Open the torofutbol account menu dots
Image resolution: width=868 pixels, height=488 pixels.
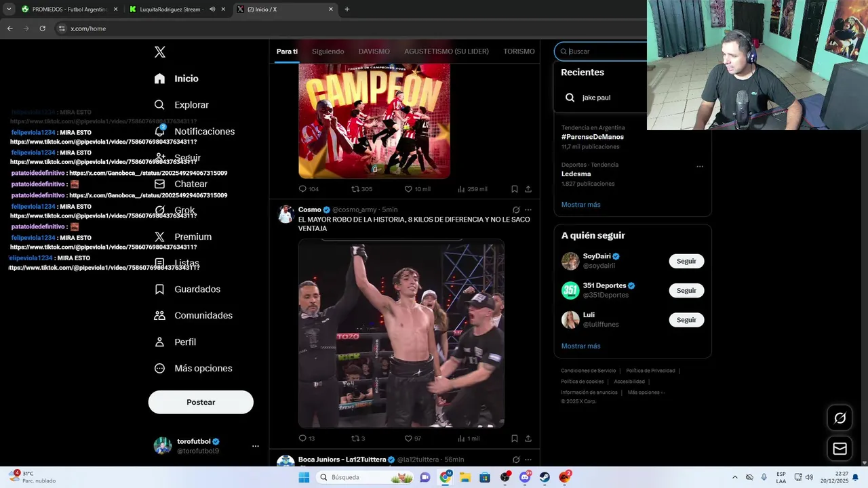(256, 446)
